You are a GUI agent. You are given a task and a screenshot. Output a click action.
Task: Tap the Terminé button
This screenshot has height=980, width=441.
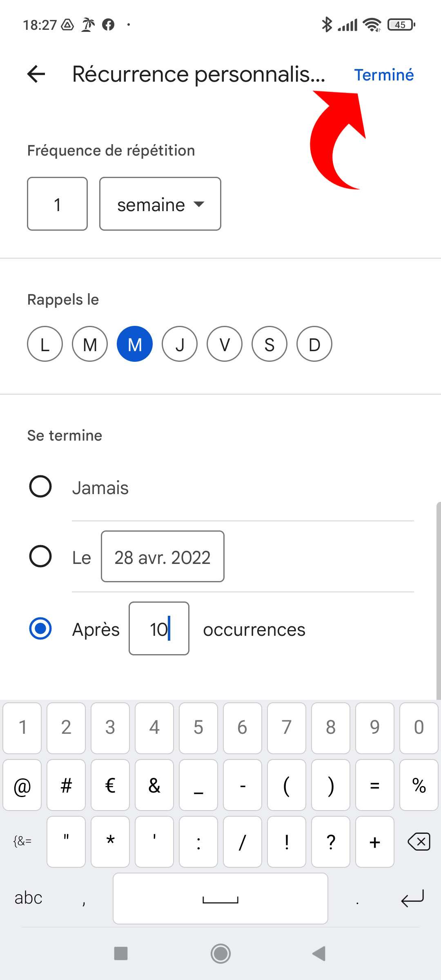tap(384, 75)
